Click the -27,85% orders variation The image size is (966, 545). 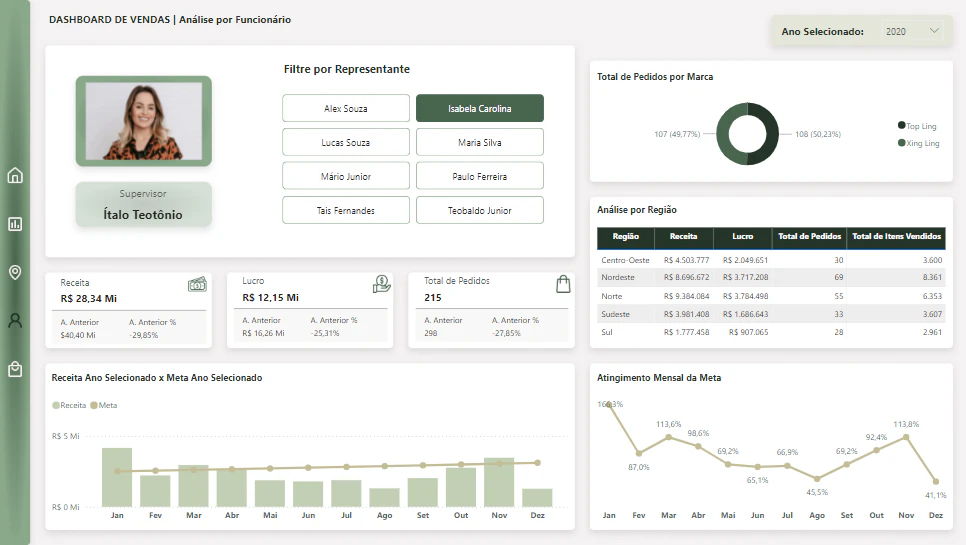[506, 333]
